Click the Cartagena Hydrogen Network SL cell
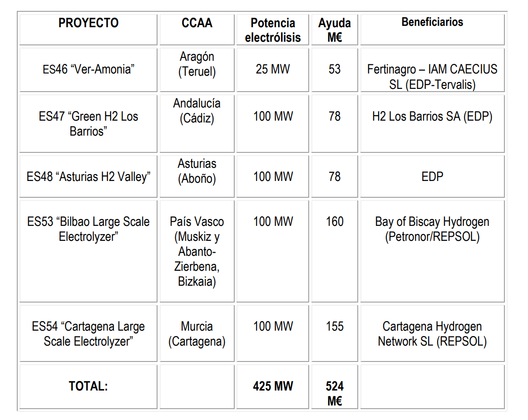Image resolution: width=528 pixels, height=420 pixels. point(432,333)
